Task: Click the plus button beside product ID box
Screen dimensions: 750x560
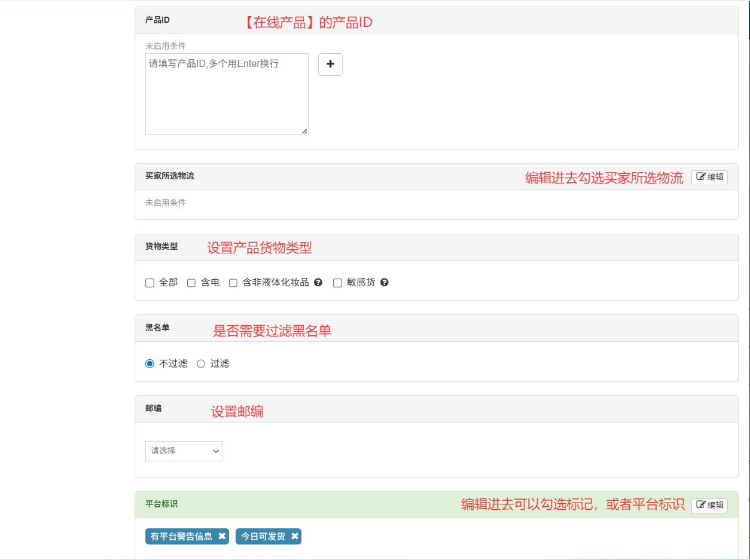Action: (330, 65)
